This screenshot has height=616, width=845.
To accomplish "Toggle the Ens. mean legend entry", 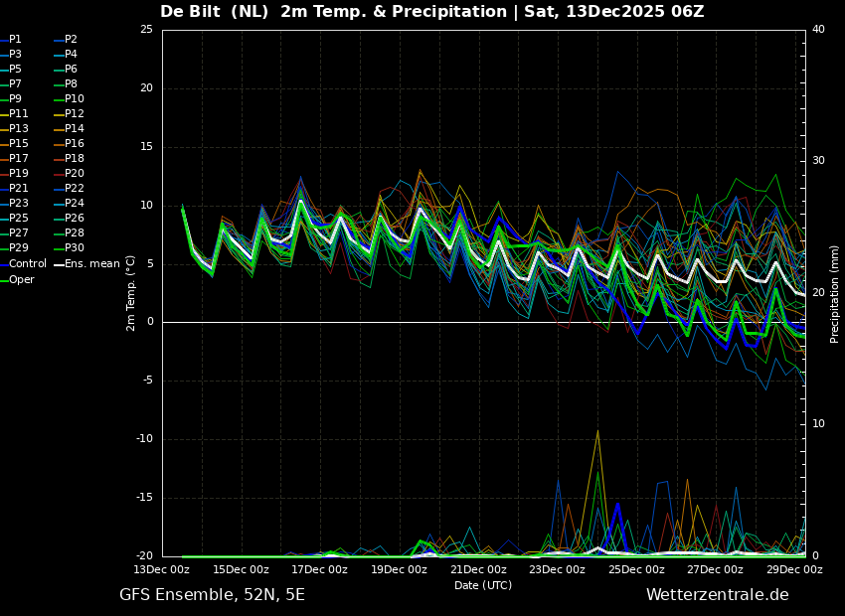I will tap(91, 264).
